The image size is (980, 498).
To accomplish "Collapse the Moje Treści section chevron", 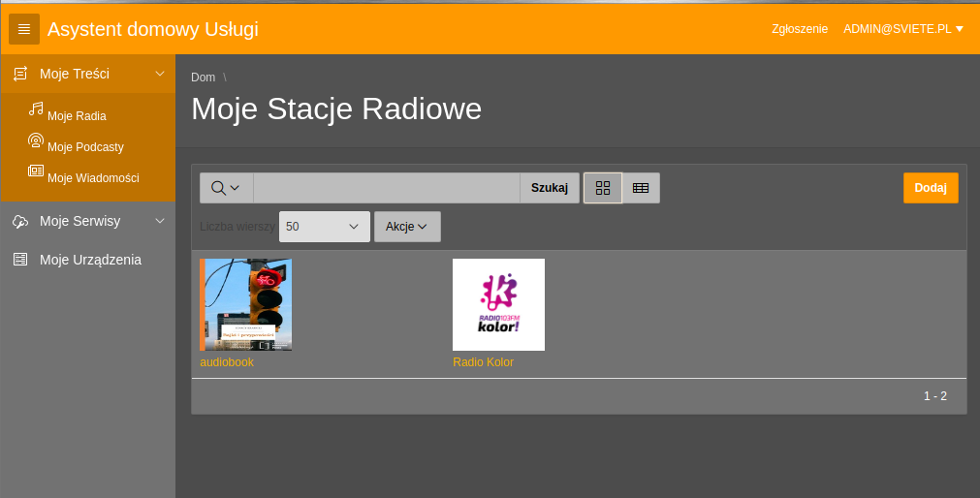I will [x=160, y=74].
